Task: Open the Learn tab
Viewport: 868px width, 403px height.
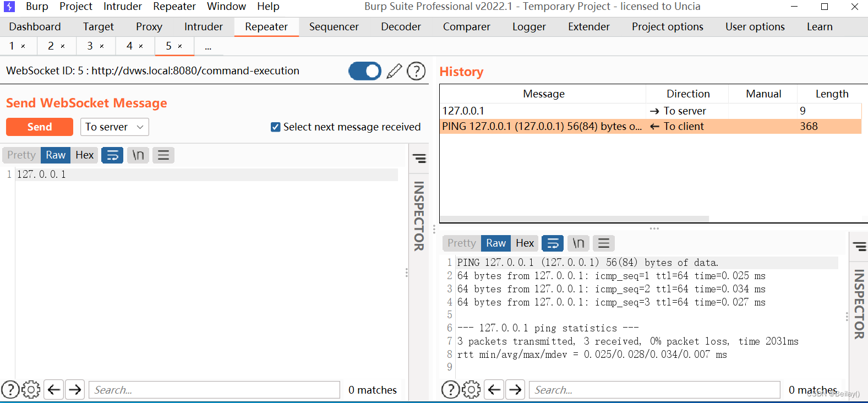Action: click(820, 27)
